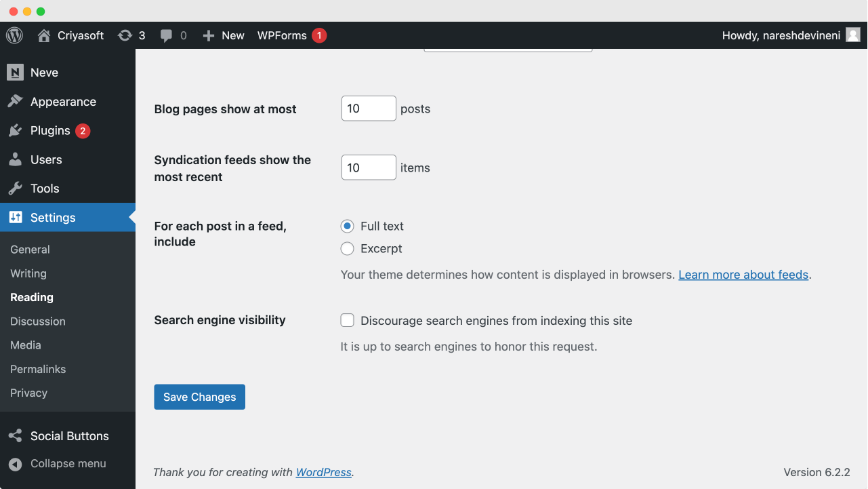Screen dimensions: 868x489
Task: Open the Plugins menu item
Action: (68, 131)
